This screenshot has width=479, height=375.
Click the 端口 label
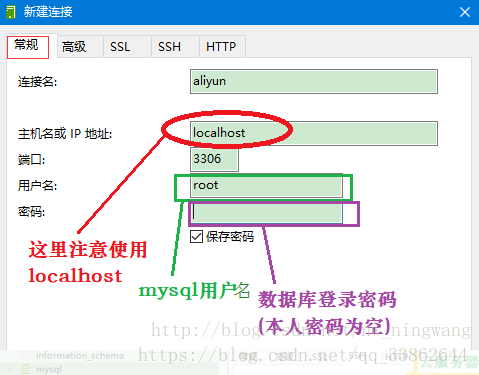tap(31, 160)
